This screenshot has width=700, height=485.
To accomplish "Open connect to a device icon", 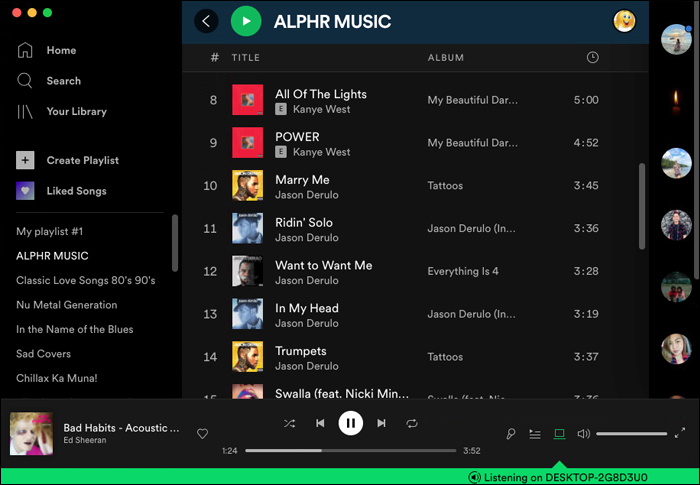I will coord(559,433).
